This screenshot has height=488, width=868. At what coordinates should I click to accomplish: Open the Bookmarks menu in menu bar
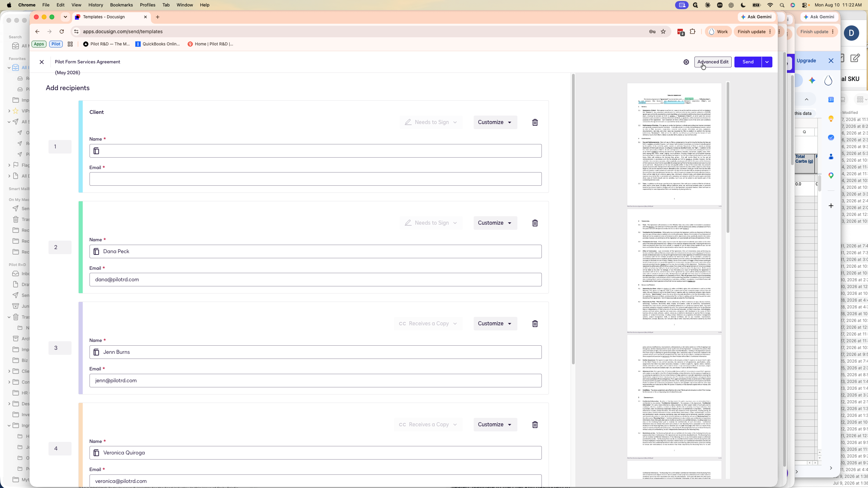tap(121, 5)
